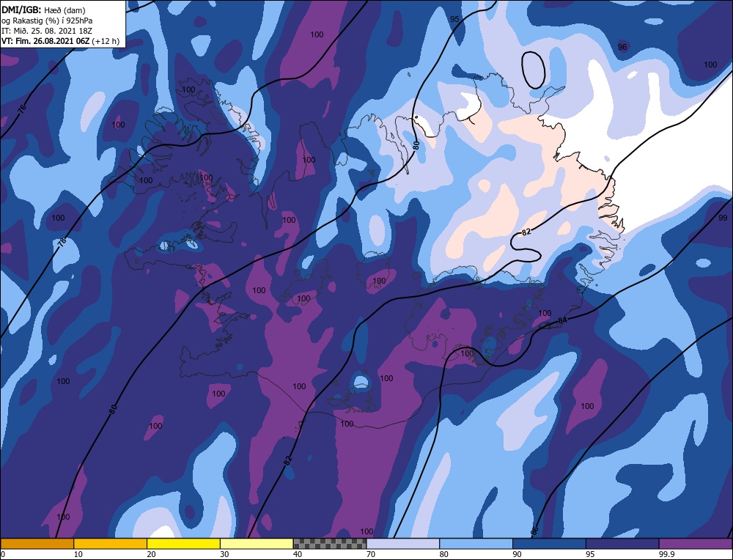This screenshot has width=733, height=560.
Task: Click the text 'og Rakastig (%) í 925hPa'
Action: pos(47,21)
